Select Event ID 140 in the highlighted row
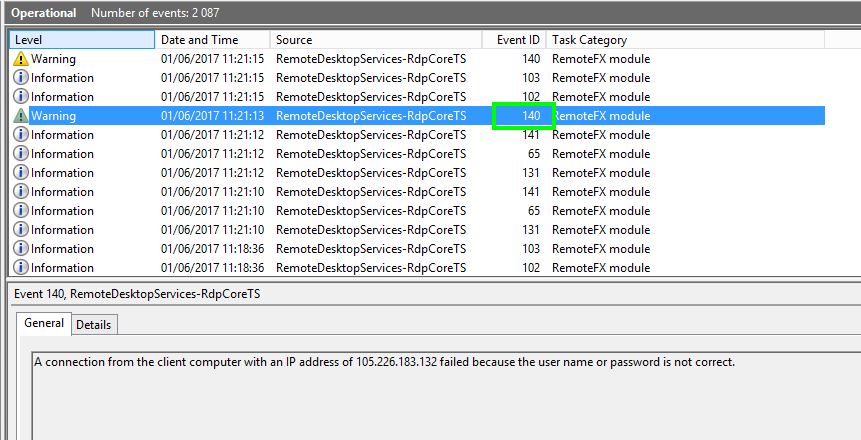Screen dimensions: 861x440 pyautogui.click(x=530, y=116)
